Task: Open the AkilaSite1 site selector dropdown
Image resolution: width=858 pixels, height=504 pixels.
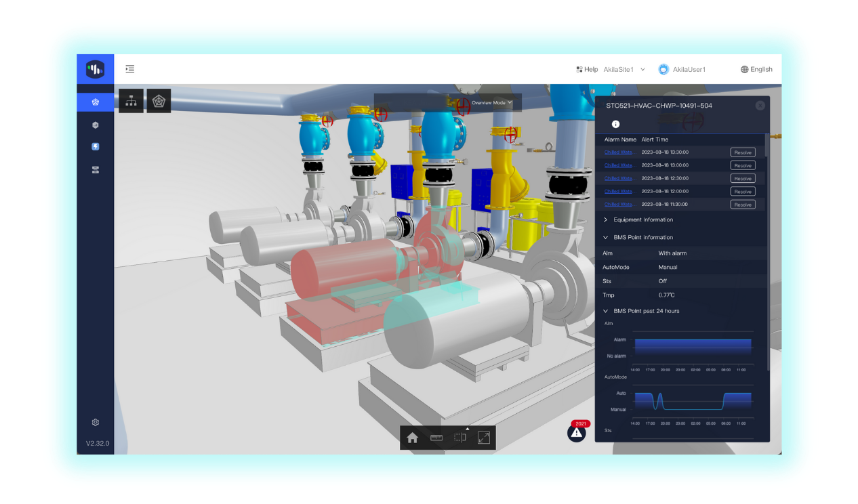Action: 624,69
